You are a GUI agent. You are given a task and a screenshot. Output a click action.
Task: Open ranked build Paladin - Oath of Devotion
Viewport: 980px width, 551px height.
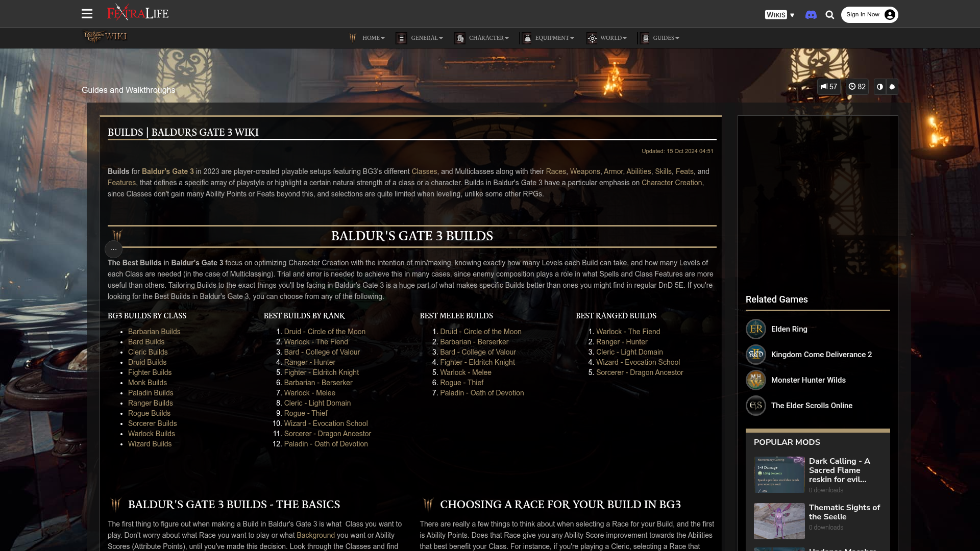326,444
